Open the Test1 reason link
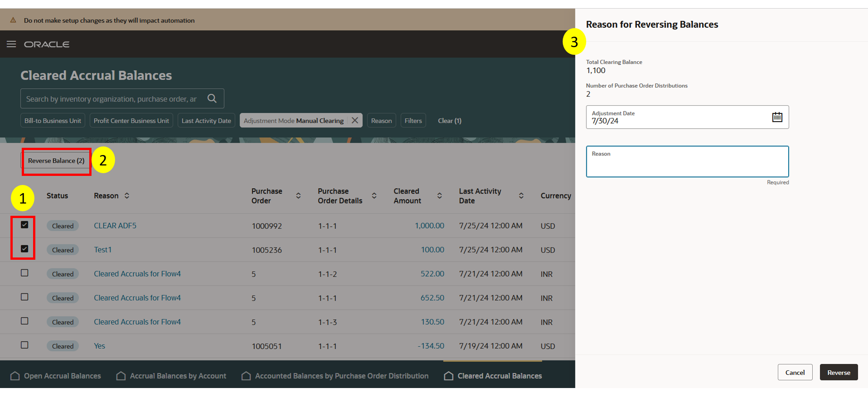Image resolution: width=868 pixels, height=398 pixels. point(103,249)
